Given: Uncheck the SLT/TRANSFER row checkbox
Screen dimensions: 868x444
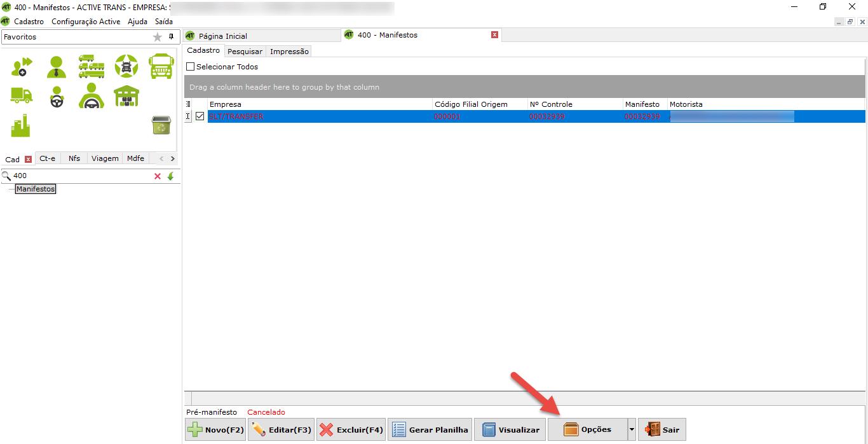Looking at the screenshot, I should [200, 116].
